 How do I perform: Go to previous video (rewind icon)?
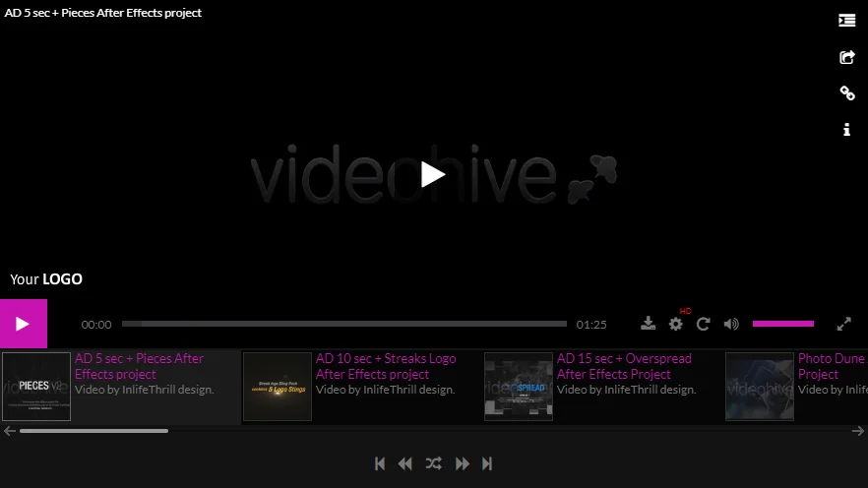click(405, 463)
